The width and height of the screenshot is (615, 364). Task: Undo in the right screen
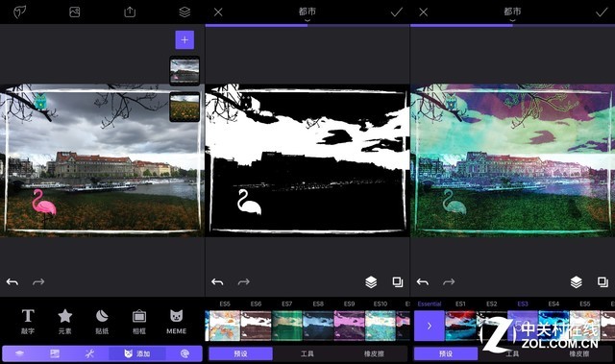(x=423, y=281)
